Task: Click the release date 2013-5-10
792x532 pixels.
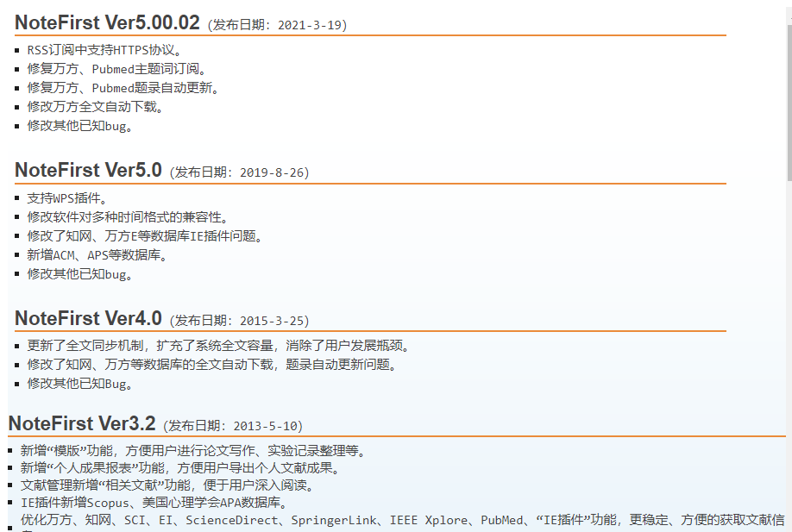Action: point(266,426)
